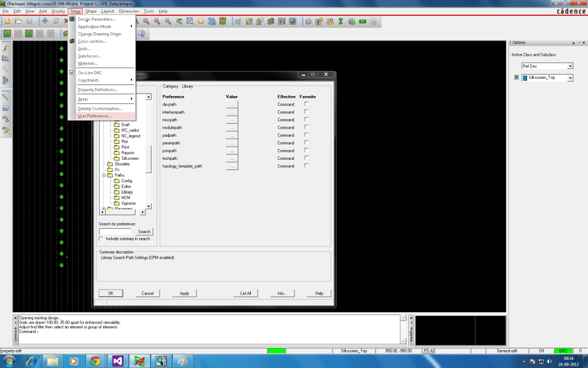Click the List All button
Image resolution: width=588 pixels, height=368 pixels.
(246, 293)
